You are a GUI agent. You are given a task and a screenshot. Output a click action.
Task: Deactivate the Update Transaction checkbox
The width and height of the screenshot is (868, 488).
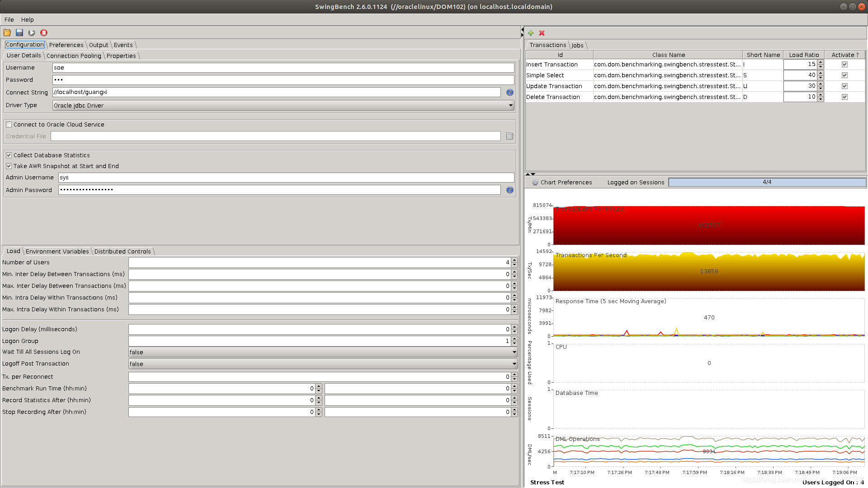point(844,86)
